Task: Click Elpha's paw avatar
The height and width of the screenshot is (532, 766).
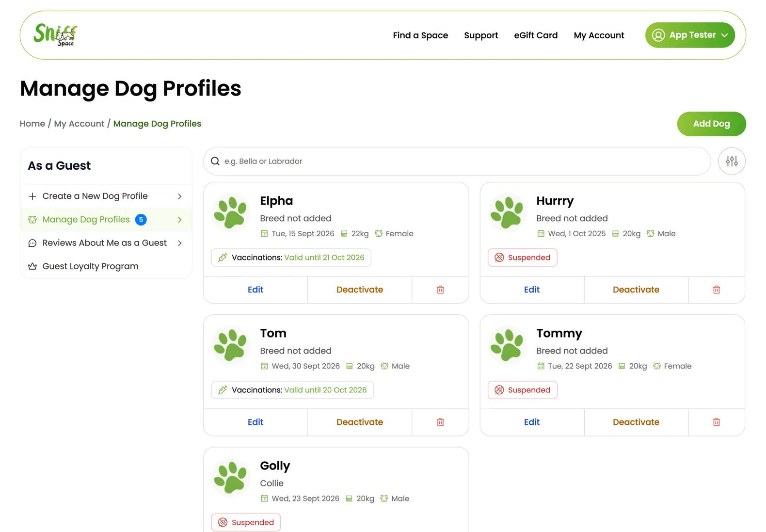Action: [231, 212]
